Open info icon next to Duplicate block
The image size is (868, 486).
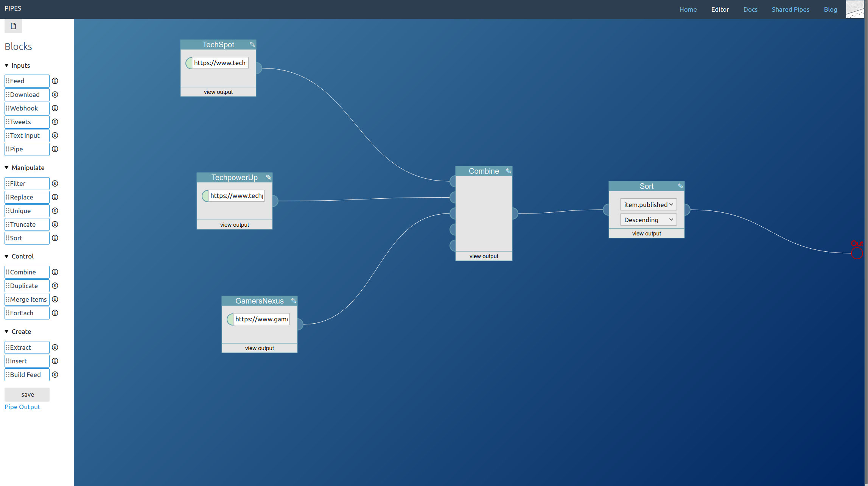point(55,286)
